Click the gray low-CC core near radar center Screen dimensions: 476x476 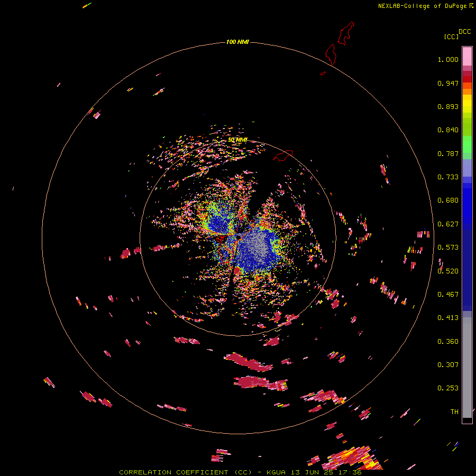[x=257, y=244]
